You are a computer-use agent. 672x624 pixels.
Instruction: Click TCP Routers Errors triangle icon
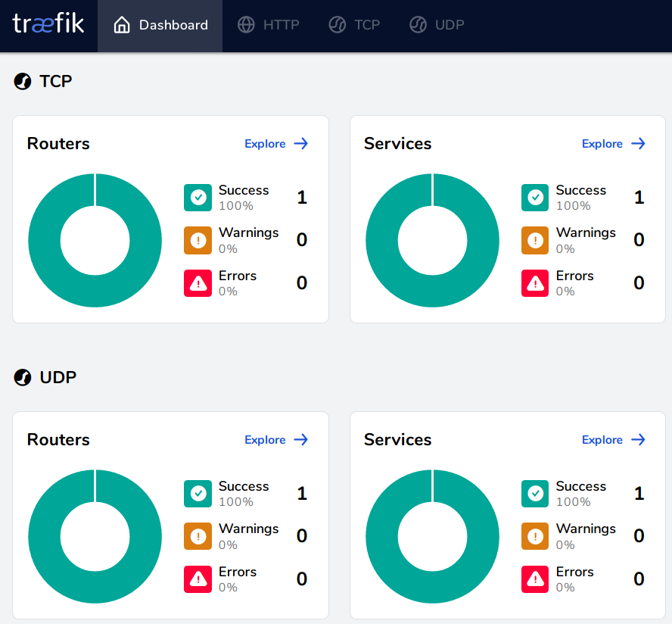198,283
